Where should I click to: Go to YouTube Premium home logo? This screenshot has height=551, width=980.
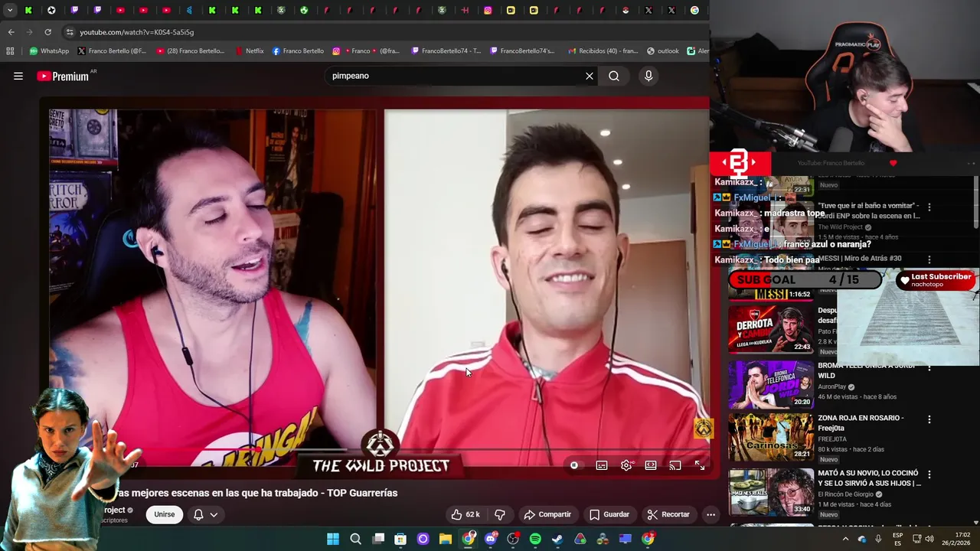63,76
